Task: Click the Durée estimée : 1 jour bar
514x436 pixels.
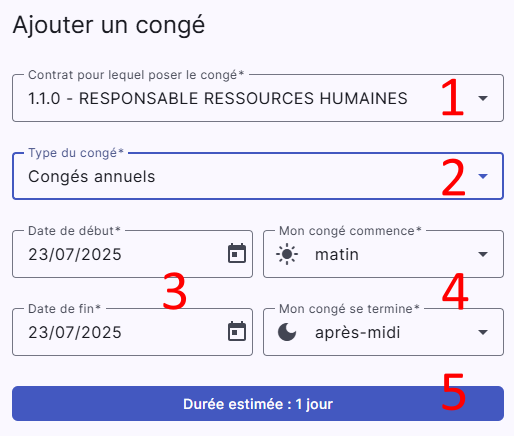Action: coord(258,403)
